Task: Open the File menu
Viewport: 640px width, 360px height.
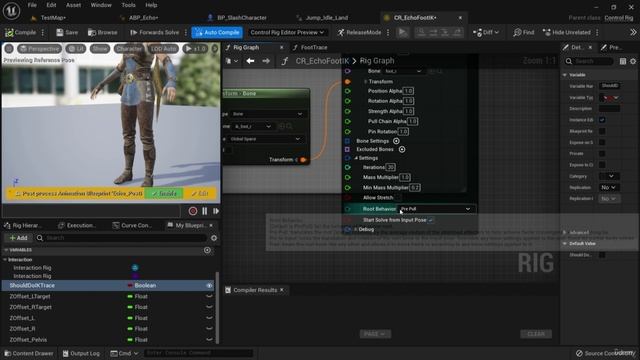Action: tap(32, 5)
